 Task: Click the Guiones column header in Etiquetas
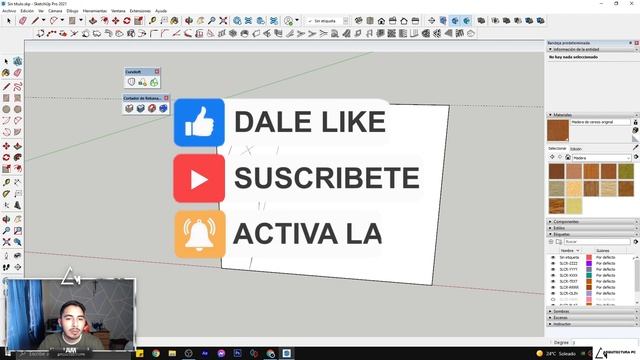(603, 251)
